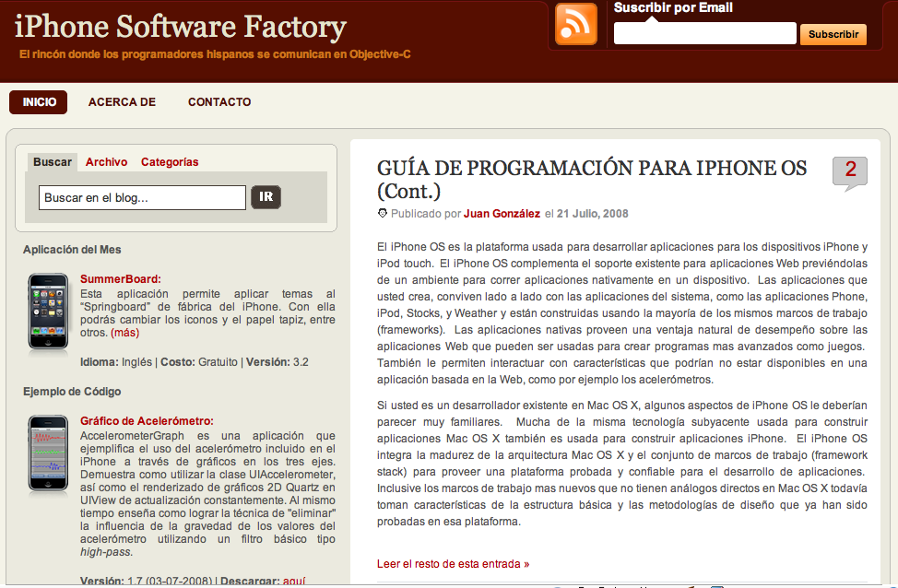The image size is (898, 588).
Task: Click the 21 Julio, 2008 post date
Action: coord(592,214)
